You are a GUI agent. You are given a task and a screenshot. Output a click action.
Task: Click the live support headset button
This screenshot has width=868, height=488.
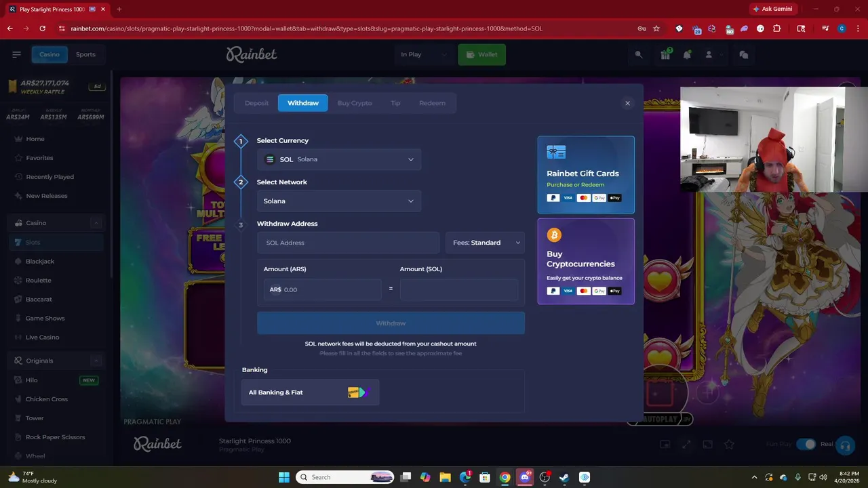[x=845, y=445]
